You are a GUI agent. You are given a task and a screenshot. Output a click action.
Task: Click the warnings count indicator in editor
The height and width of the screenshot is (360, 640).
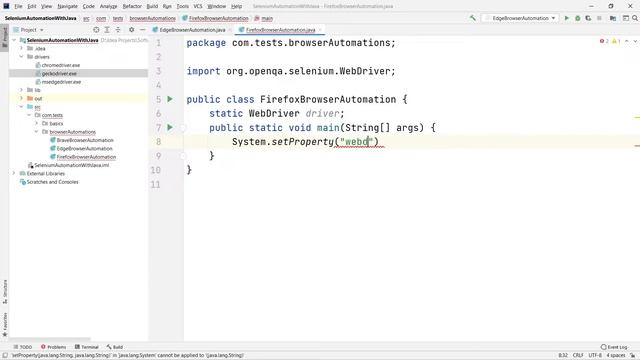tap(616, 41)
